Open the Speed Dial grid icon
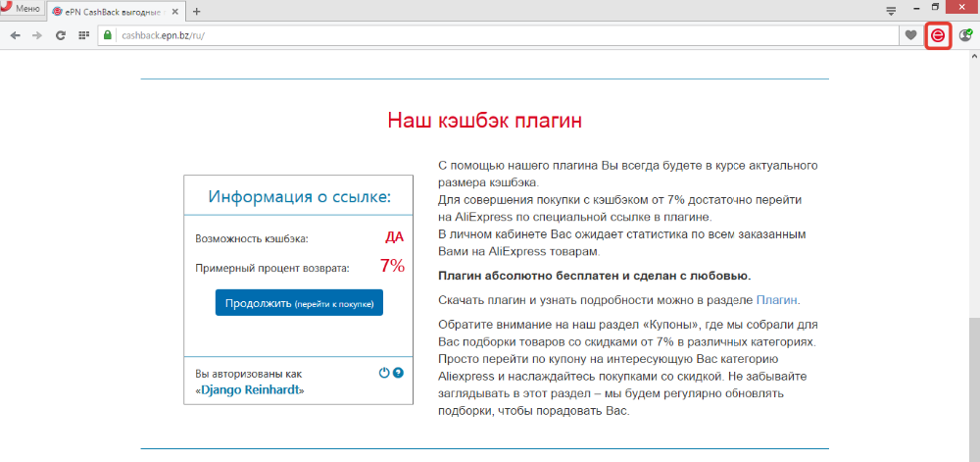Viewport: 980px width, 462px height. tap(83, 35)
